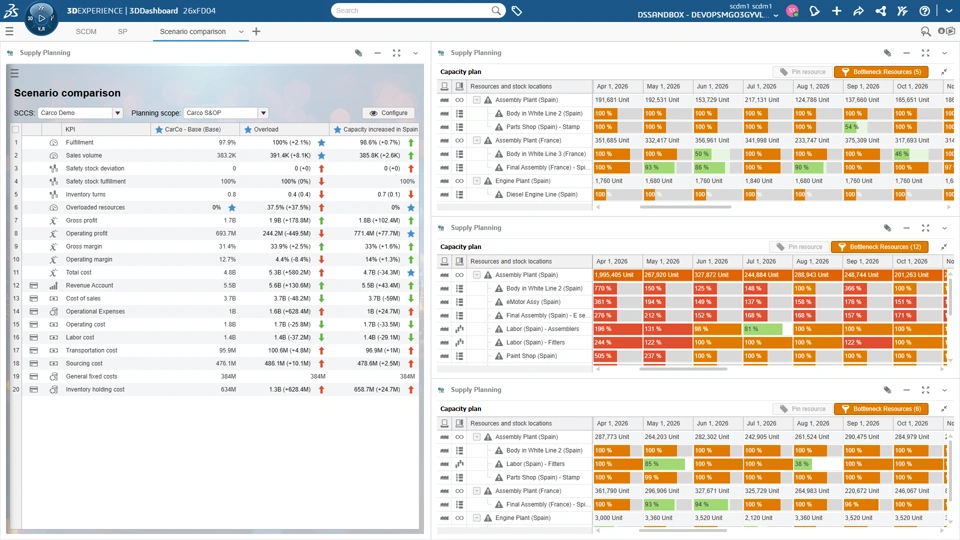Click the share arrow icon

[x=858, y=10]
